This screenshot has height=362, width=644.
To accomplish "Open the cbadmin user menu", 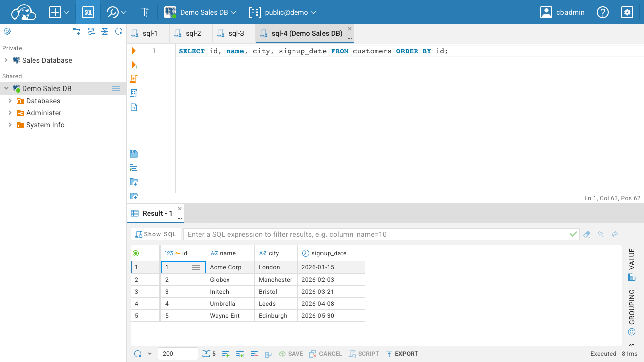I will pos(562,12).
